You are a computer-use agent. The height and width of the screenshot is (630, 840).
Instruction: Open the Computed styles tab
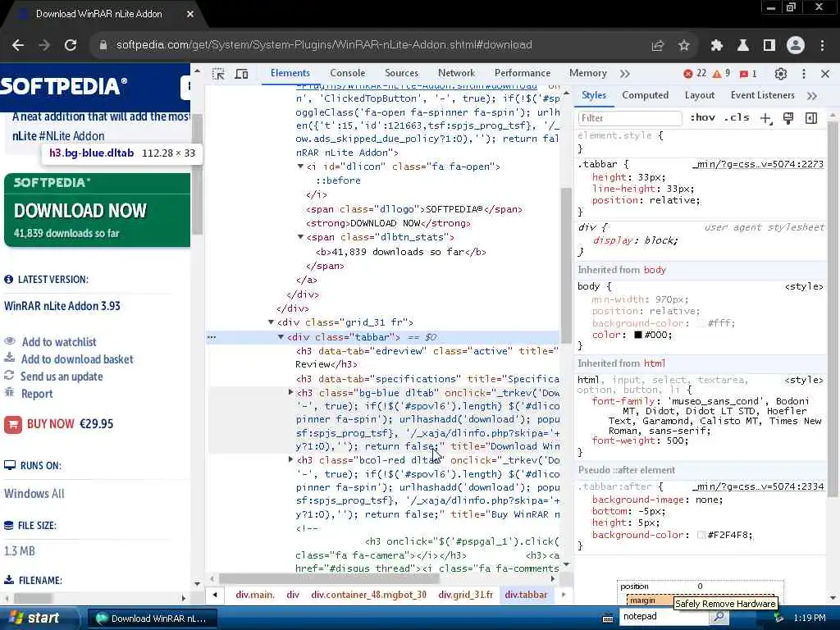pyautogui.click(x=645, y=95)
